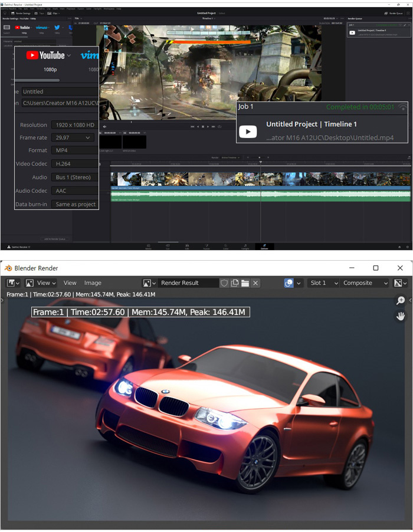413x532 pixels.
Task: Toggle loop playback in Resolve viewer
Action: point(219,127)
